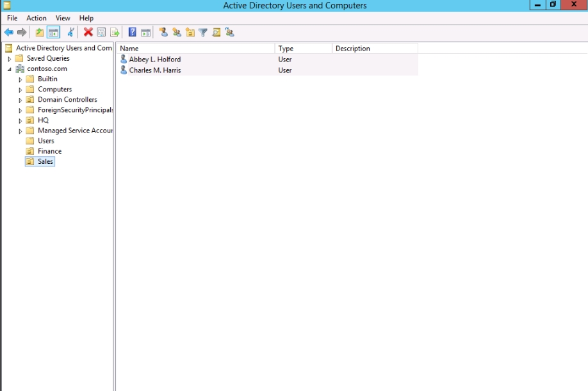Open filter options funnel icon
Image resolution: width=588 pixels, height=391 pixels.
point(203,33)
